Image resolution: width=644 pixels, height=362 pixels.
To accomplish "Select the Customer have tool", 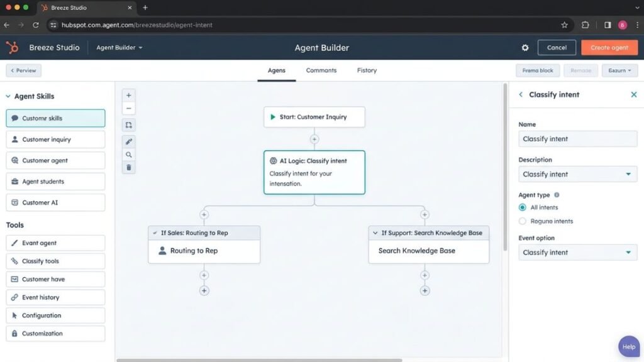I will pos(55,279).
